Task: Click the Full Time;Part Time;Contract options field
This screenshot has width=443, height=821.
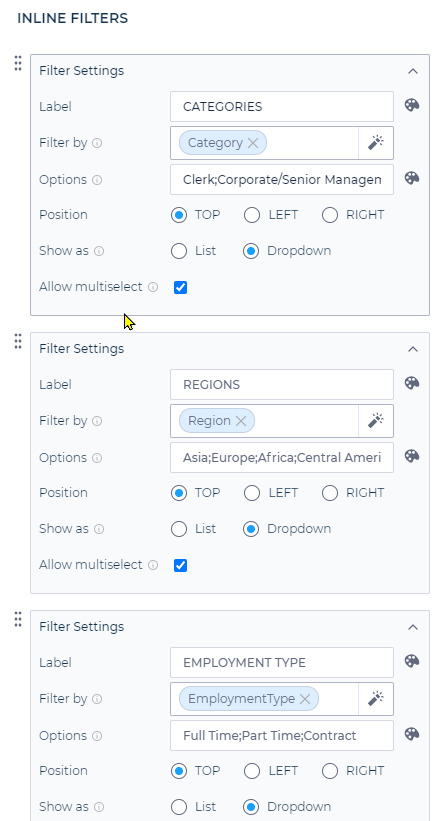Action: (x=282, y=736)
